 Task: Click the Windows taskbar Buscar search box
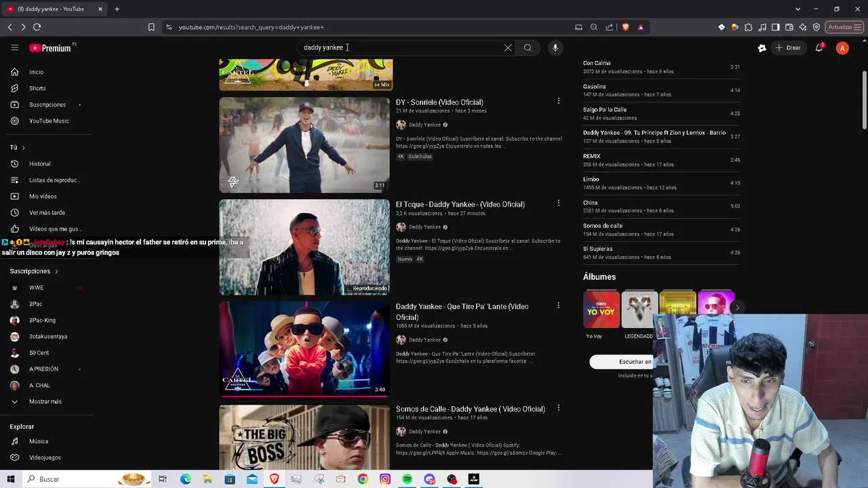pyautogui.click(x=87, y=479)
